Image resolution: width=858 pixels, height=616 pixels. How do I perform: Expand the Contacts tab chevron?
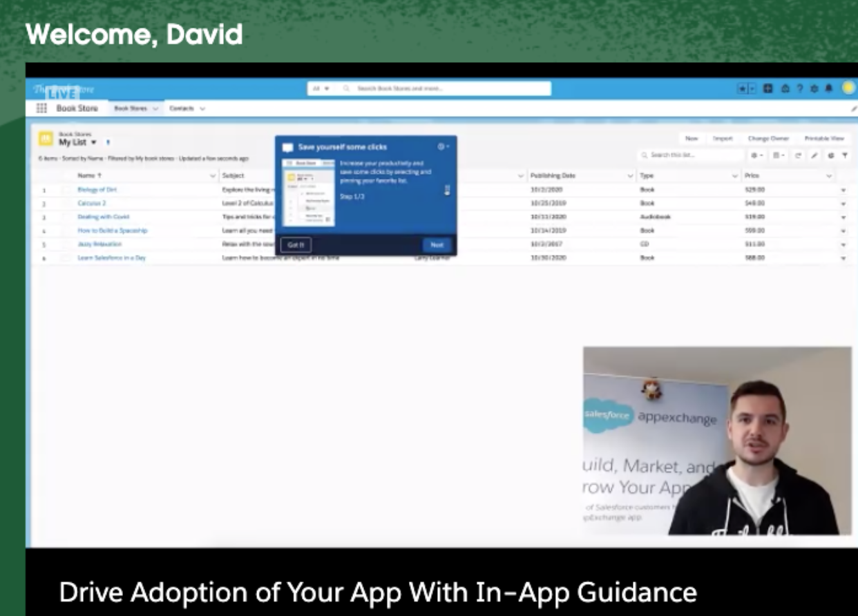click(202, 108)
